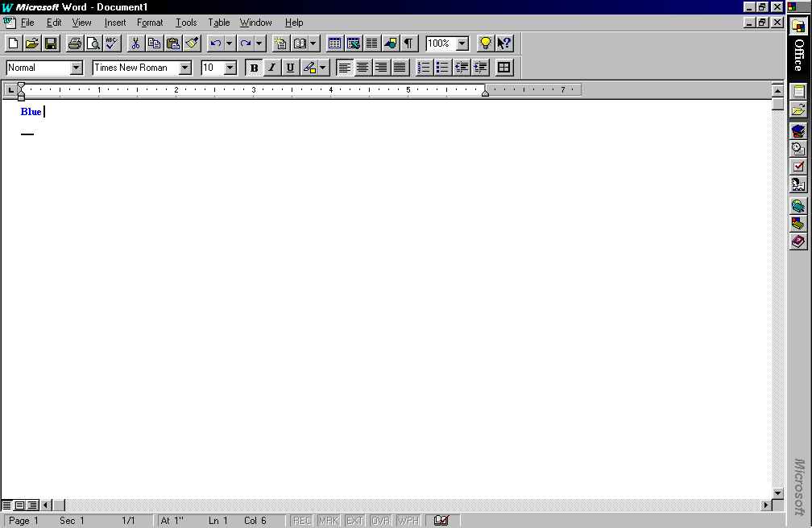Click the MRK status bar indicator
This screenshot has width=812, height=528.
click(x=329, y=520)
